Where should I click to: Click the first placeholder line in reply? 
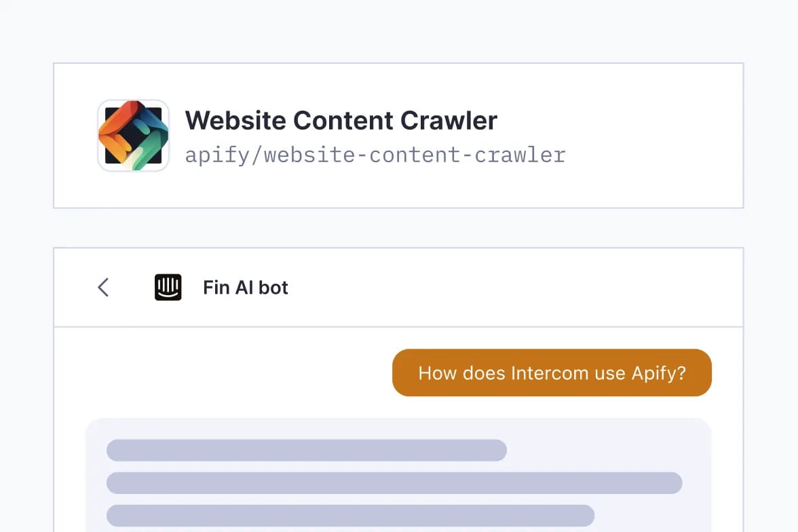[306, 450]
